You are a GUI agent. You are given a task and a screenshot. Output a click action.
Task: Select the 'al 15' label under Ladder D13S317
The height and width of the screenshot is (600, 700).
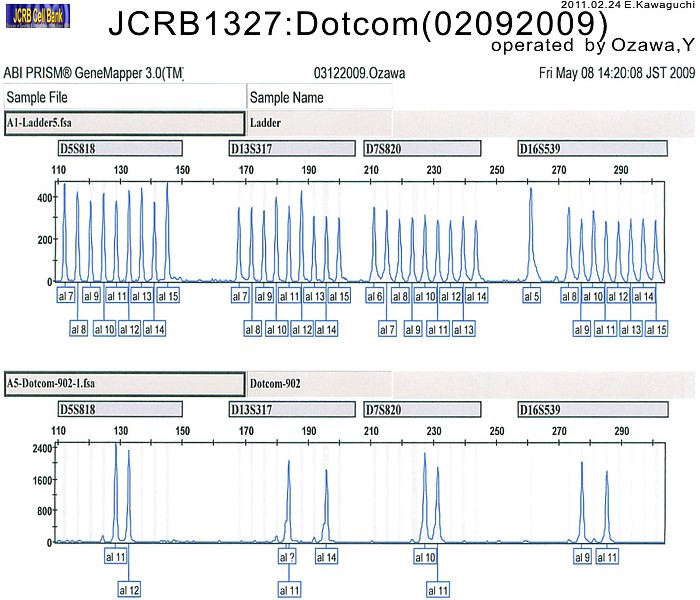[339, 296]
